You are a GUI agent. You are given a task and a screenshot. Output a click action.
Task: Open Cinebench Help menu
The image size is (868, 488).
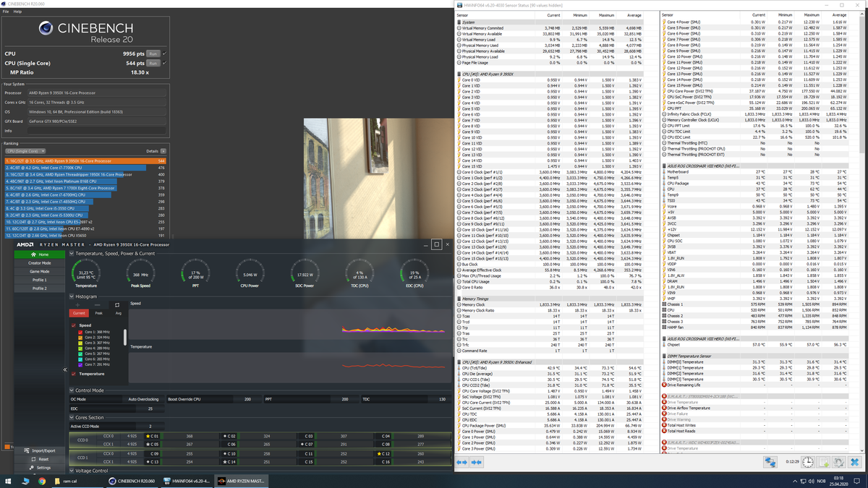pos(17,12)
